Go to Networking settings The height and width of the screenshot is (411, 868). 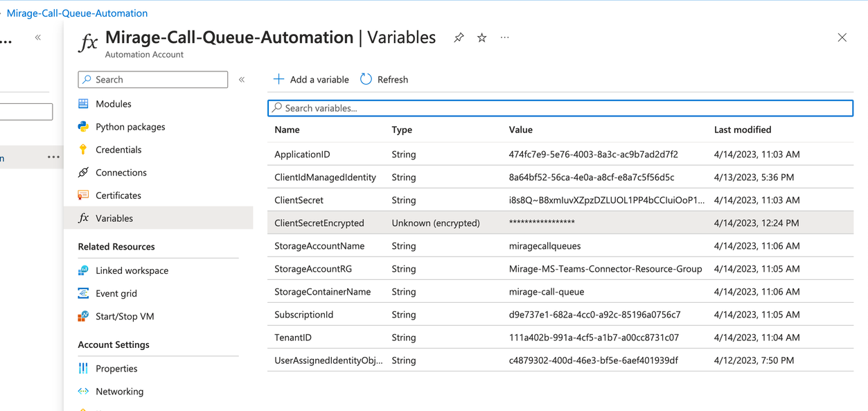(x=119, y=392)
